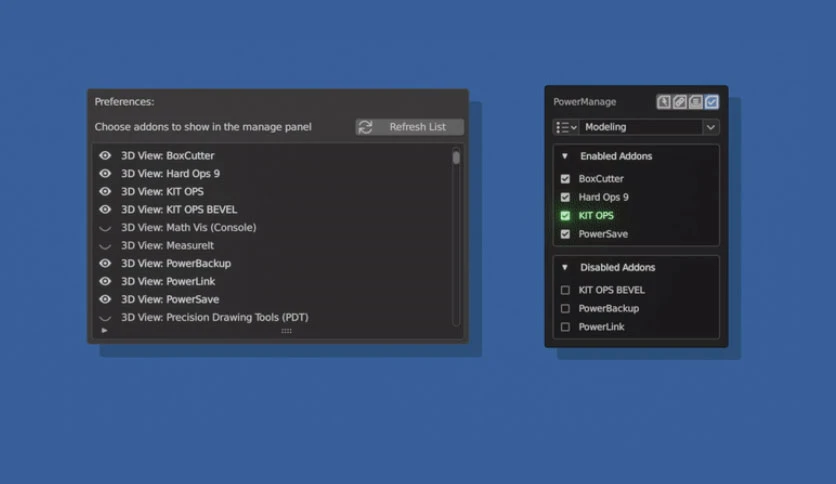Select the '3D View: PowerSave' row text
Image resolution: width=836 pixels, height=484 pixels.
point(170,299)
